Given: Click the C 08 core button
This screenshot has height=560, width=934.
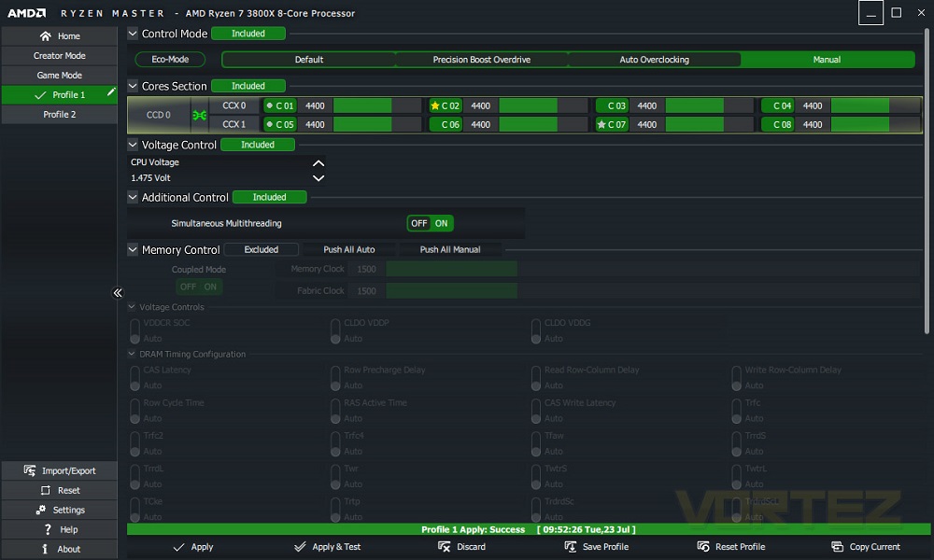Looking at the screenshot, I should [778, 124].
